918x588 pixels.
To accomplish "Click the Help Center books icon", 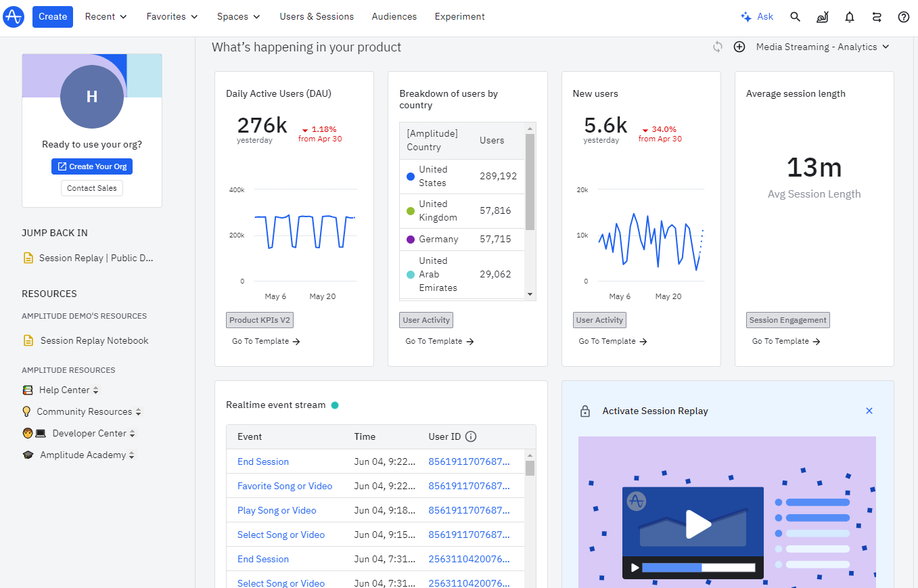I will pos(28,390).
